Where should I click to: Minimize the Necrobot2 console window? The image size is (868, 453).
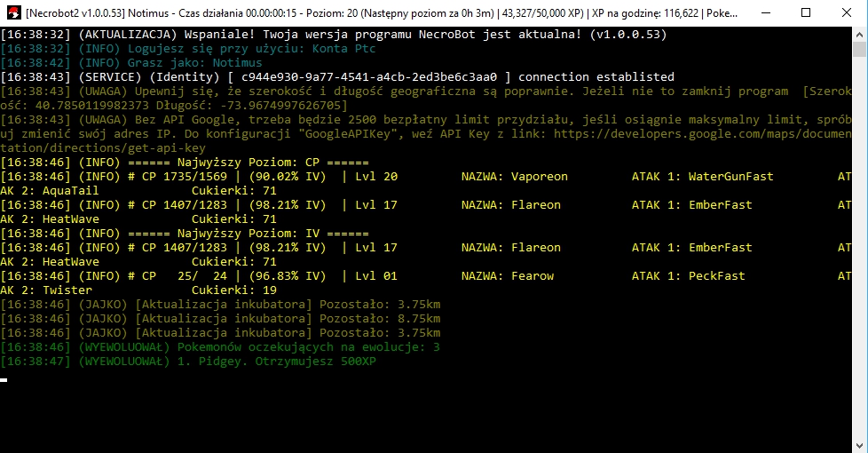766,12
